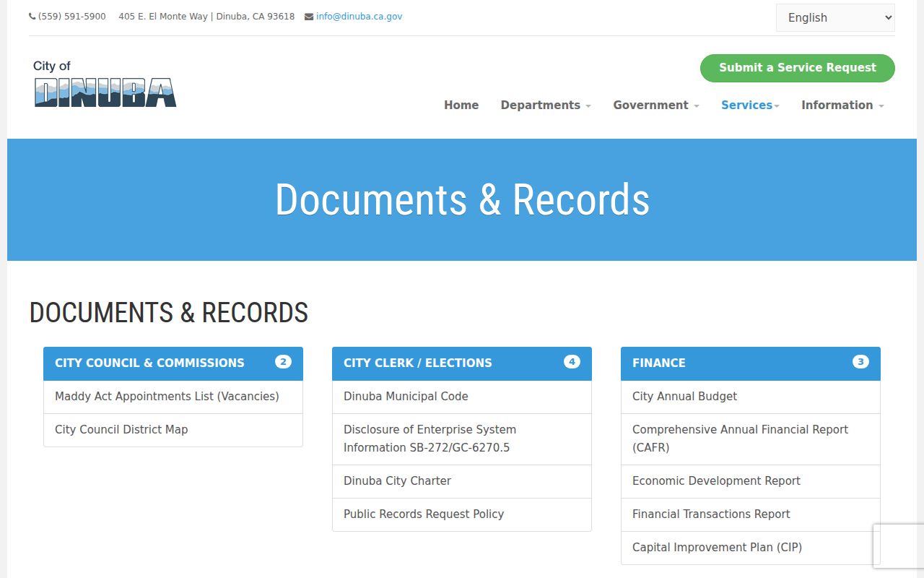Open City Annual Budget
Image resolution: width=924 pixels, height=578 pixels.
click(x=751, y=397)
